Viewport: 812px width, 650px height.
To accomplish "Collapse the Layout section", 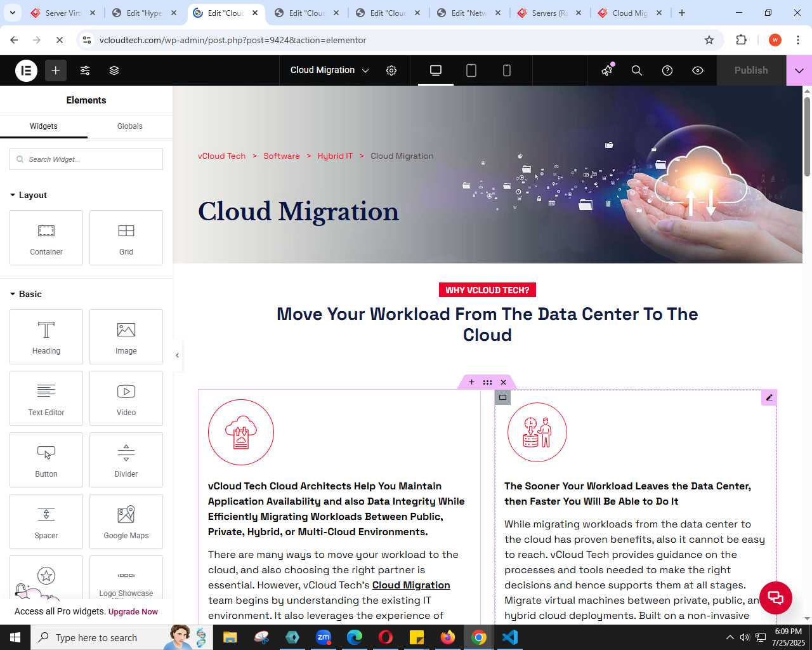I will pos(29,195).
